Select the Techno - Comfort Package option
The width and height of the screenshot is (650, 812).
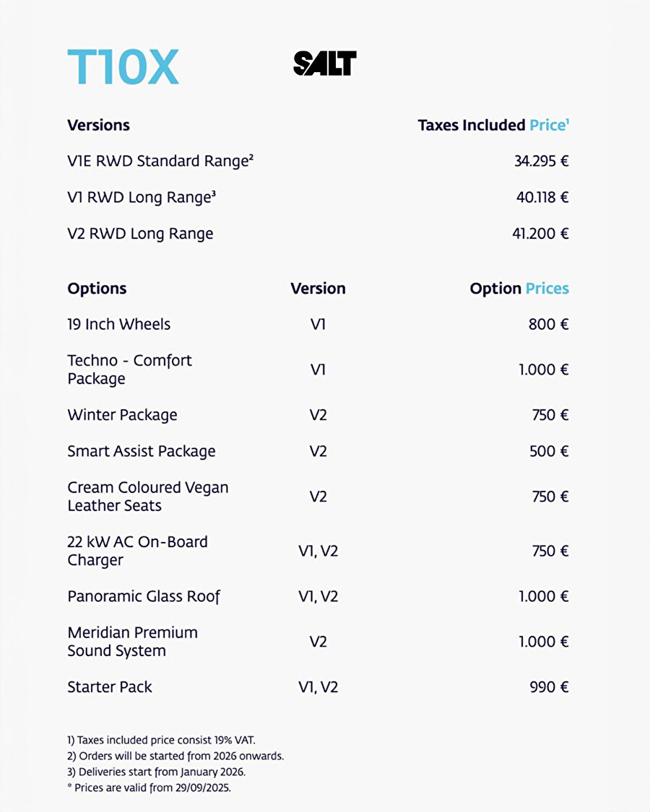pyautogui.click(x=130, y=370)
